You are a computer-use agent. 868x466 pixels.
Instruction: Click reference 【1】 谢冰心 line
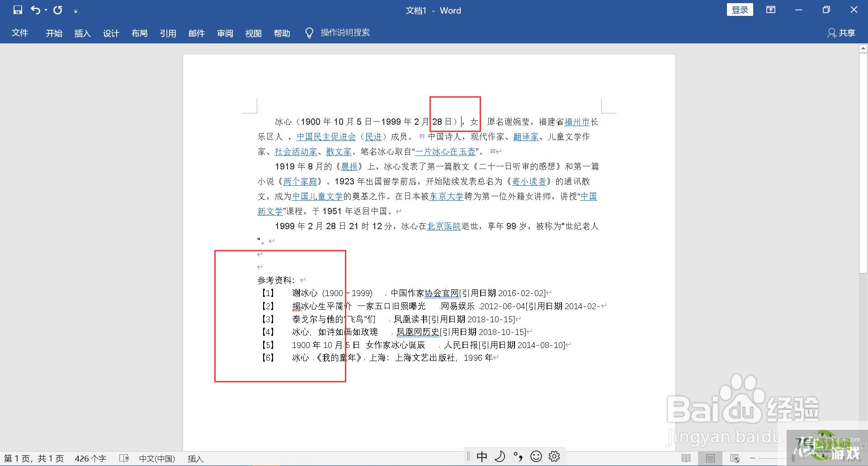tap(405, 293)
